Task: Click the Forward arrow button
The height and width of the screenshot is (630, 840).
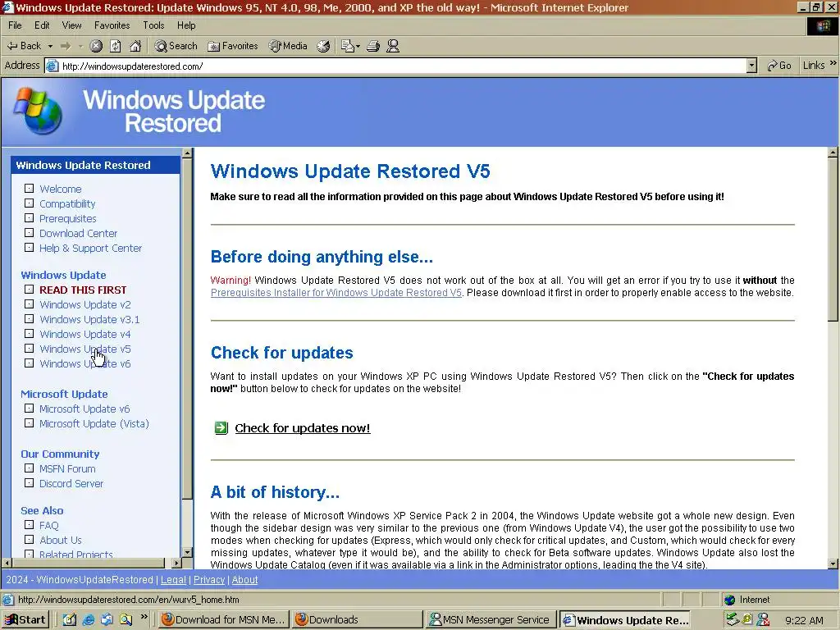Action: tap(66, 46)
